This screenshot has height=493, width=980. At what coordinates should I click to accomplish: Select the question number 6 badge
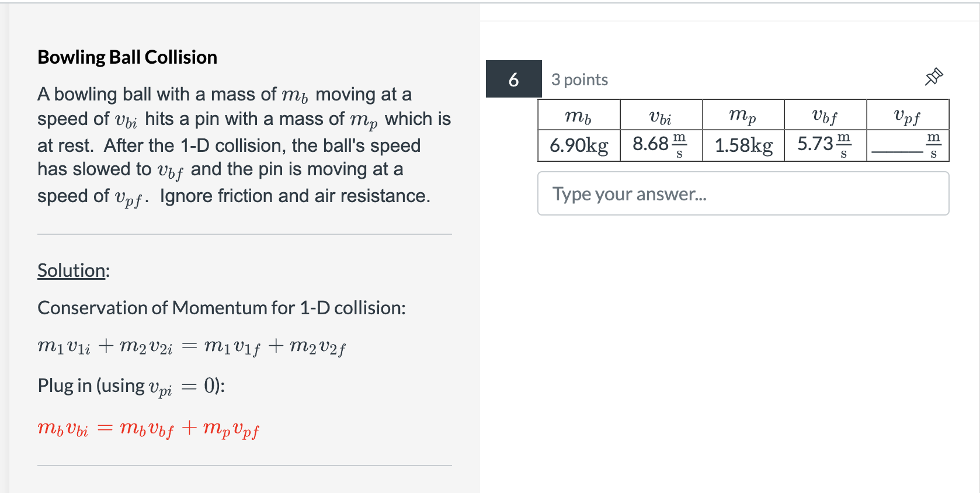(x=513, y=80)
